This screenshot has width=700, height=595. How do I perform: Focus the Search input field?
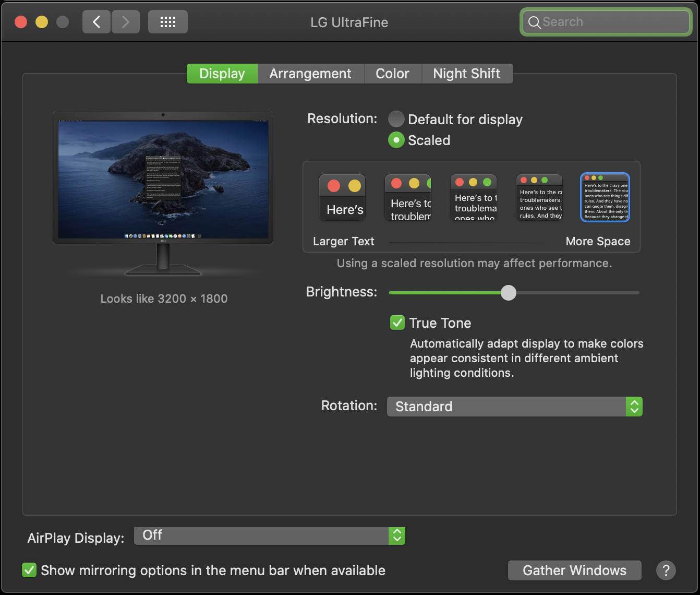pyautogui.click(x=606, y=22)
